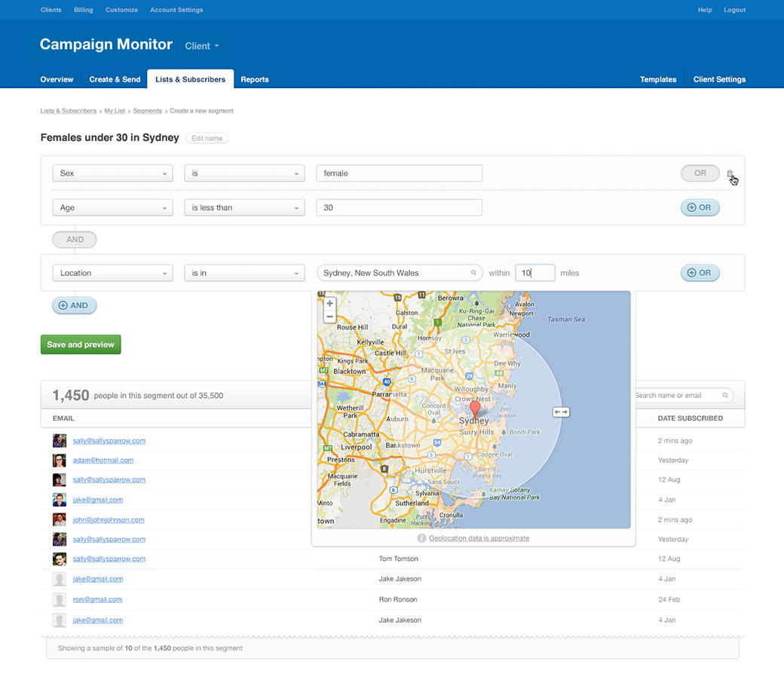Zoom in on the Sydney map
The image size is (784, 698).
pos(330,304)
